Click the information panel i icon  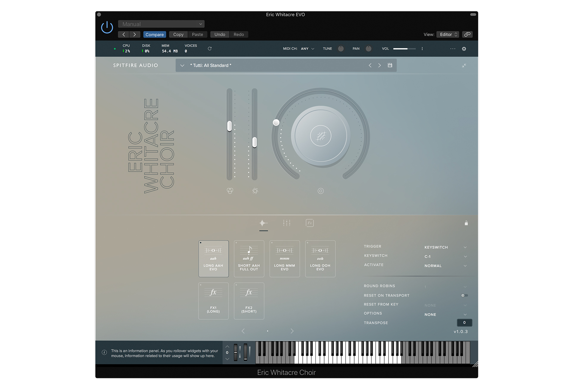pos(104,353)
